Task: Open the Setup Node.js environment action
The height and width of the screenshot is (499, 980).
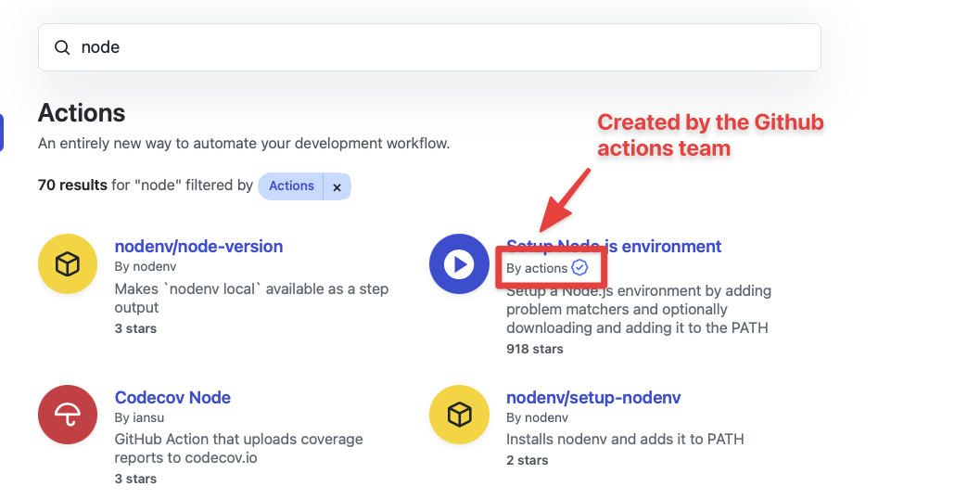Action: (614, 247)
